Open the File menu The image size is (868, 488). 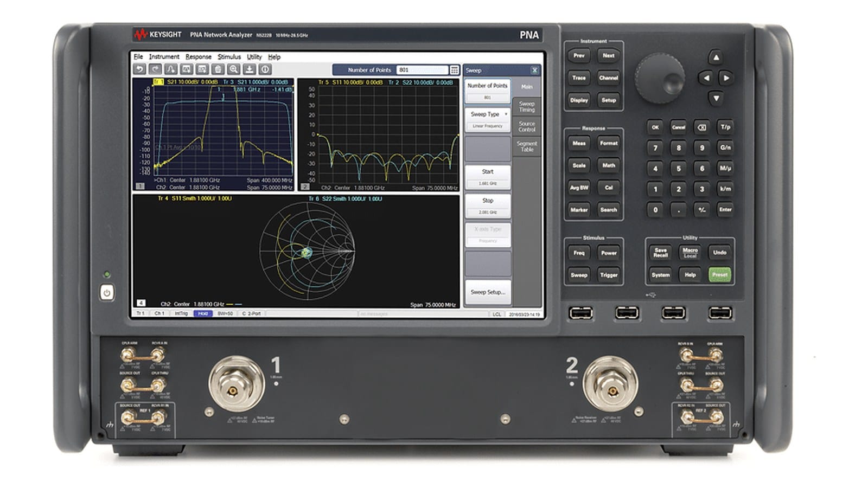[x=138, y=56]
